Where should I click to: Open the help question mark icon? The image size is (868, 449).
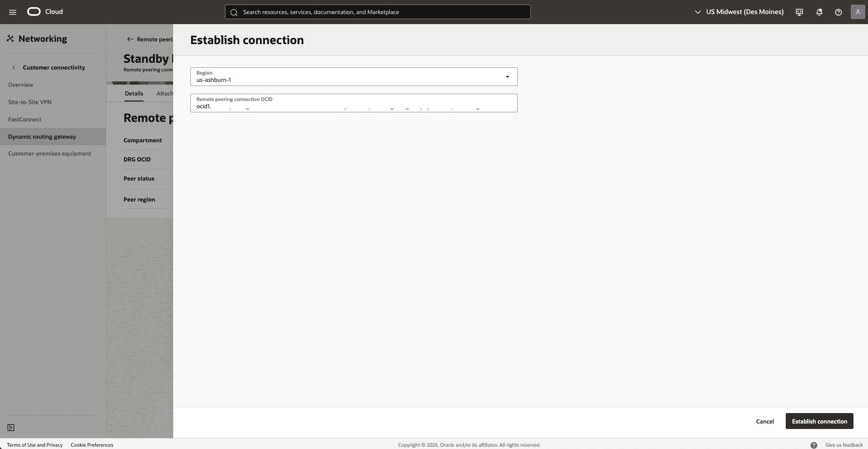click(838, 12)
